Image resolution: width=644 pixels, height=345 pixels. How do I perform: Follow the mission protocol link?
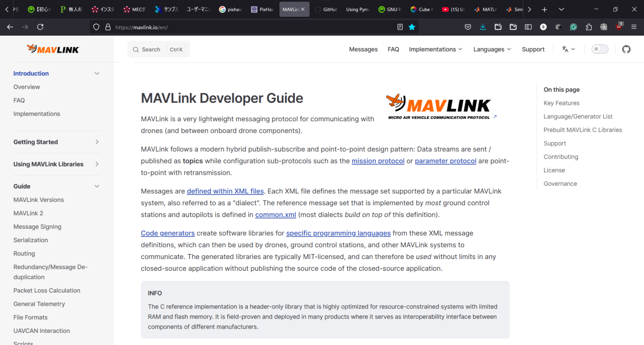[x=378, y=161]
